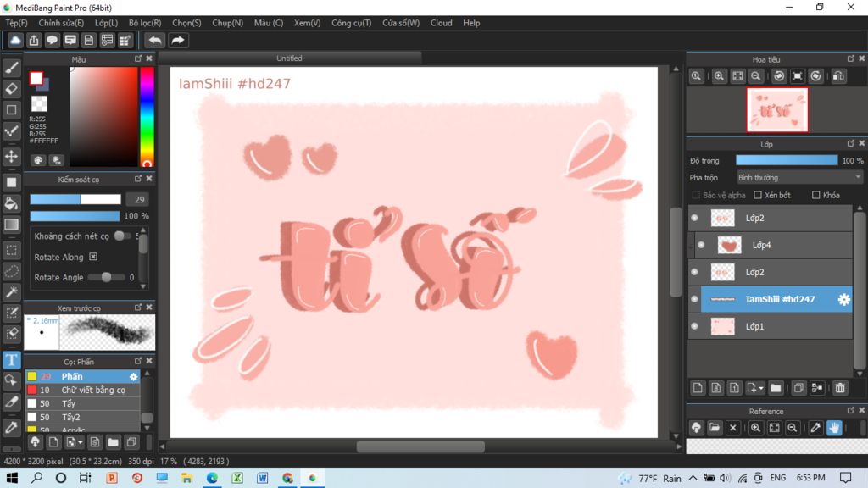Click the Undo arrow
This screenshot has height=488, width=868.
click(155, 40)
